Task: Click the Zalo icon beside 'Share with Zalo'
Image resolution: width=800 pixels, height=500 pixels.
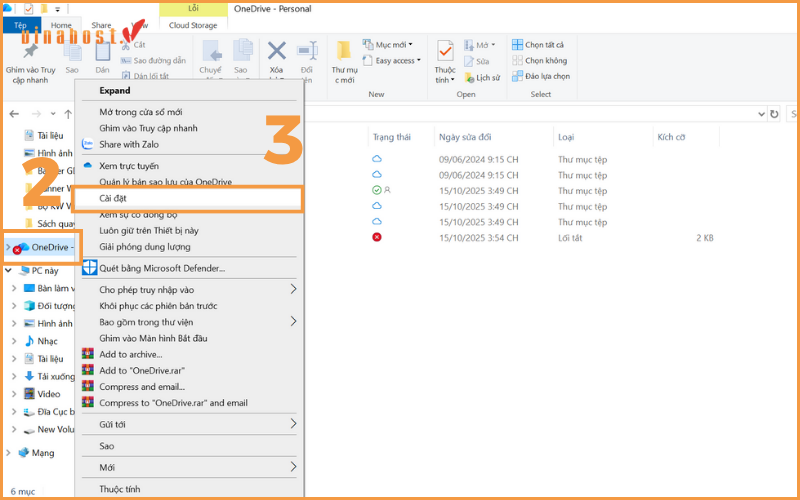Action: click(88, 144)
